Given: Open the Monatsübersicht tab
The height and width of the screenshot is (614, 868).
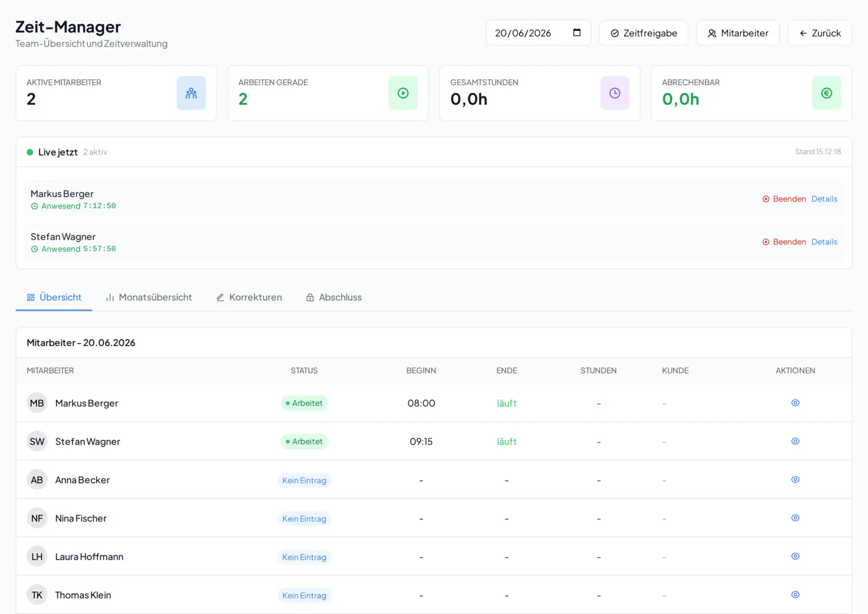Looking at the screenshot, I should click(x=149, y=297).
